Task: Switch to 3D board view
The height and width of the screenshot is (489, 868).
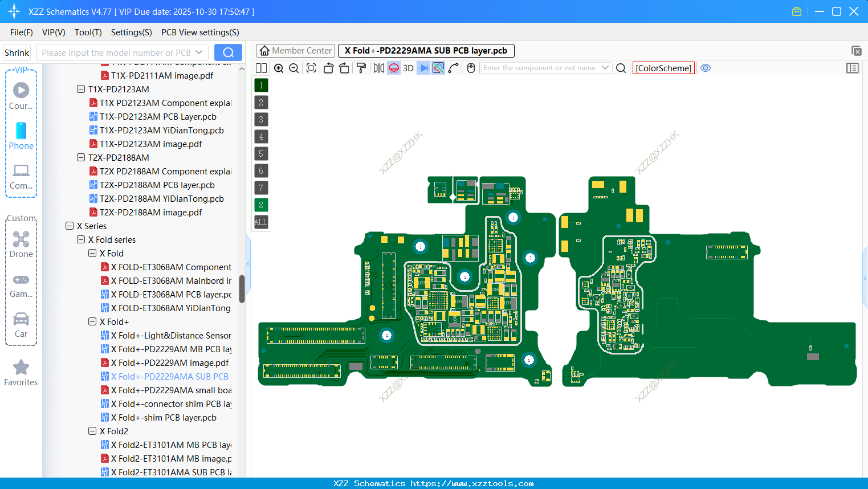Action: tap(407, 68)
